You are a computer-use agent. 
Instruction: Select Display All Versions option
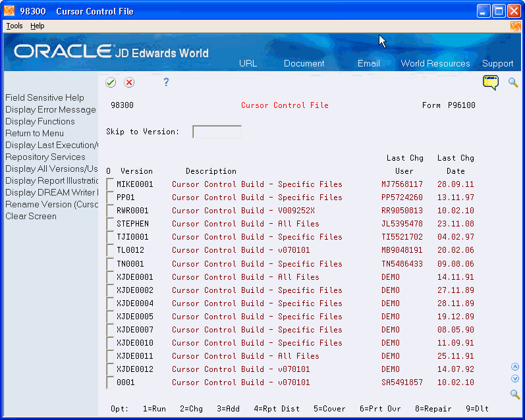(51, 169)
